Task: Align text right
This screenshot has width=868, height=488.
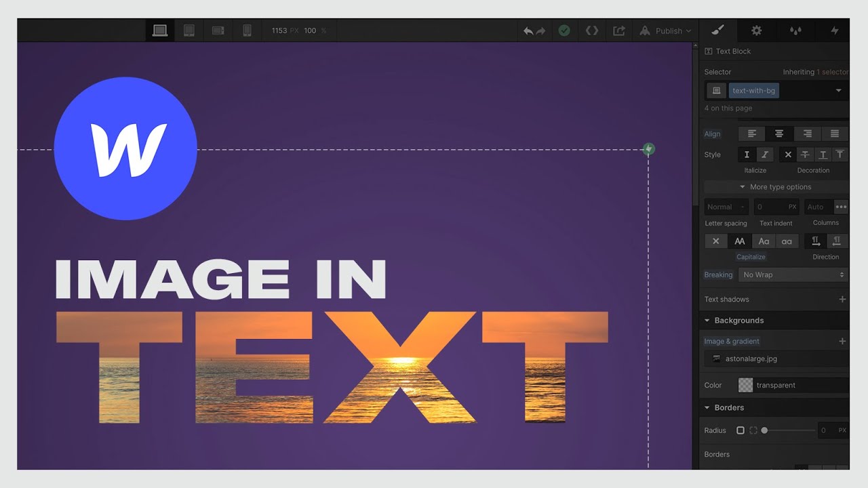Action: 807,134
